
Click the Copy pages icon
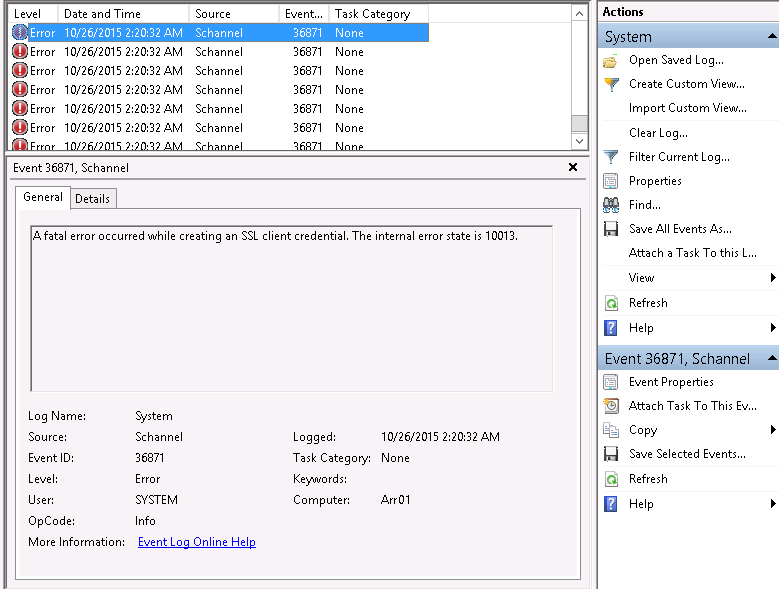tap(611, 430)
